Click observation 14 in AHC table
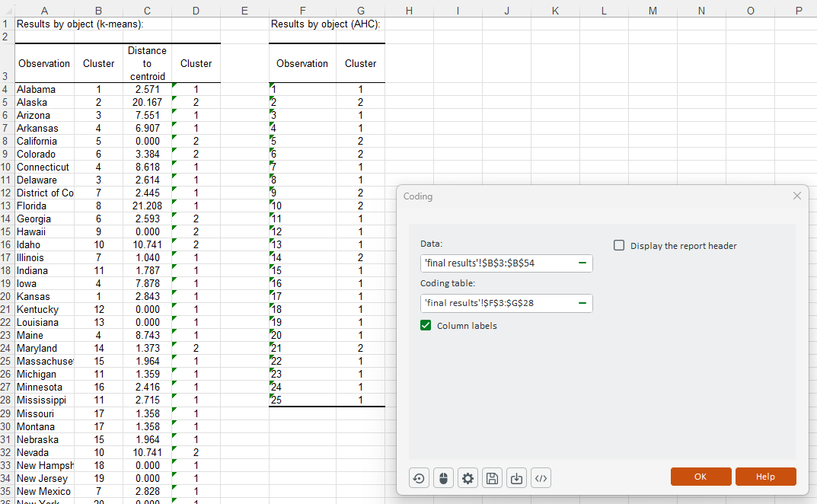 (x=302, y=257)
